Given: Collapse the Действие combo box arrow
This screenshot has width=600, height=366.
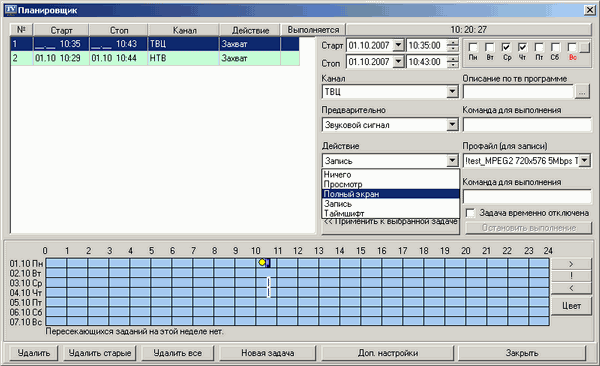Looking at the screenshot, I should [452, 160].
